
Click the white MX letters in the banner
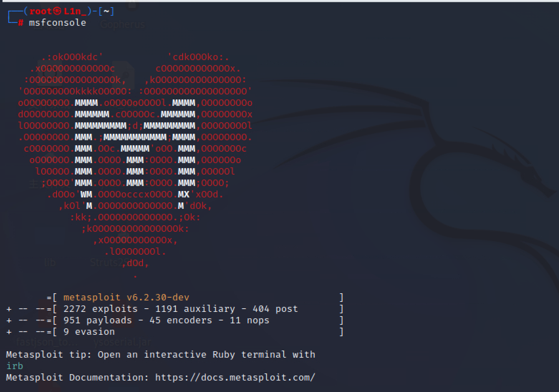(184, 194)
